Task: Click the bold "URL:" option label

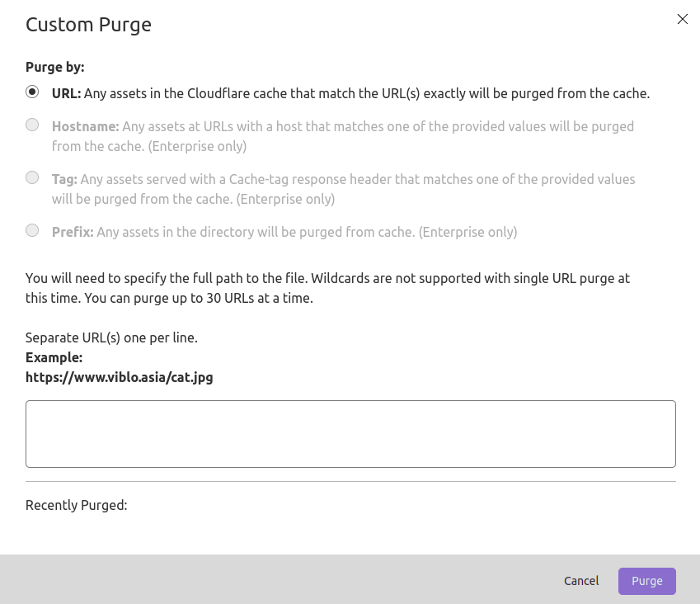Action: (66, 93)
